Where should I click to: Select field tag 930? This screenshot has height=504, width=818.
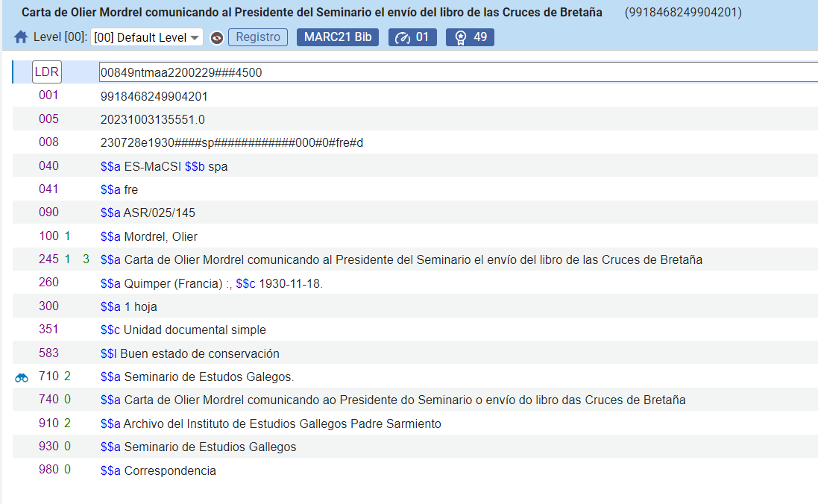[48, 446]
